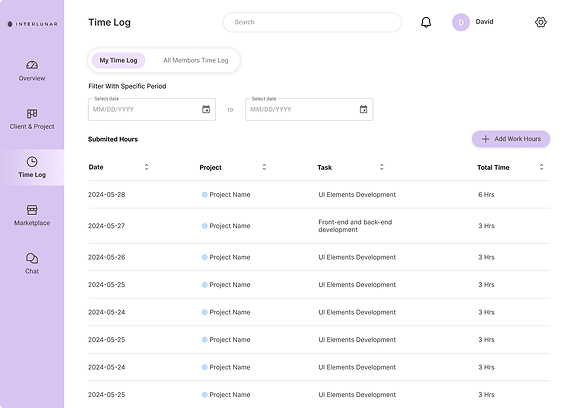Click the Project column header
Image resolution: width=574 pixels, height=408 pixels.
pyautogui.click(x=210, y=168)
